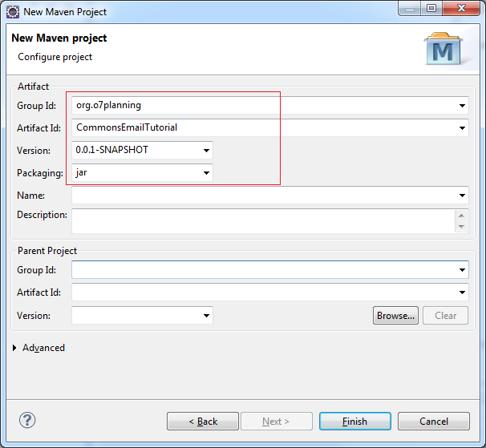
Task: Click the Cancel button
Action: coord(434,422)
